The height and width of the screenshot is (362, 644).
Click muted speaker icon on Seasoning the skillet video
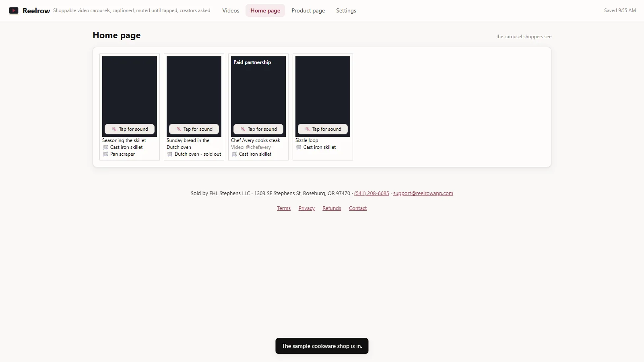tap(114, 129)
